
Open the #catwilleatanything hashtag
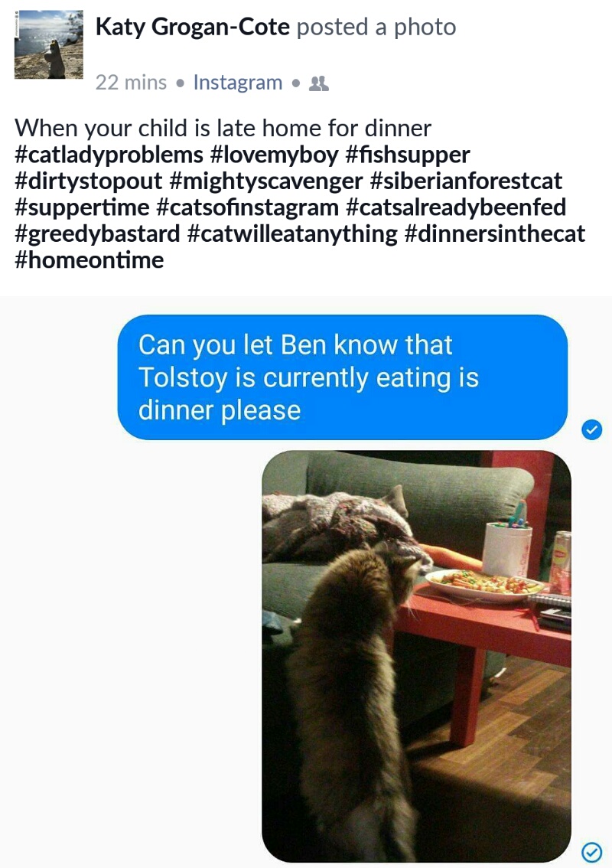tap(292, 233)
